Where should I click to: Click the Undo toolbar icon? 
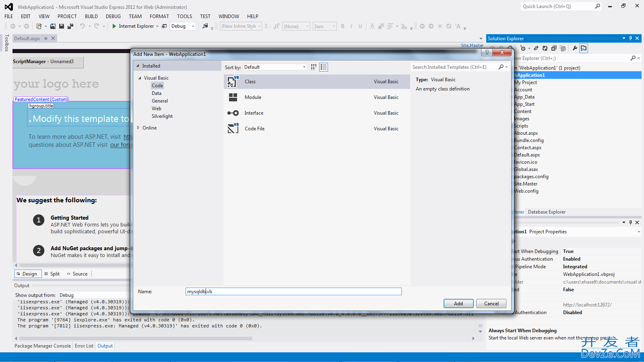click(83, 26)
